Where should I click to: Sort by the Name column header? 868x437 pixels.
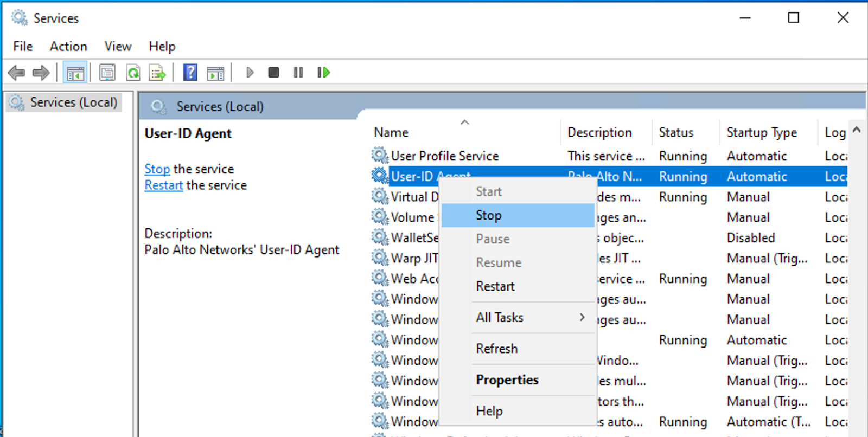(x=467, y=132)
